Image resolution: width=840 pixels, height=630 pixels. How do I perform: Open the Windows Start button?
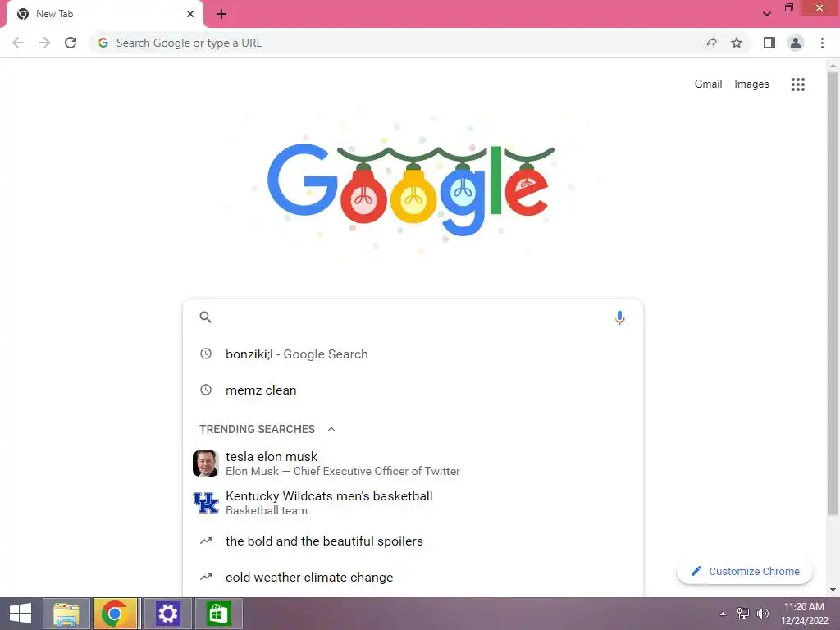tap(21, 614)
